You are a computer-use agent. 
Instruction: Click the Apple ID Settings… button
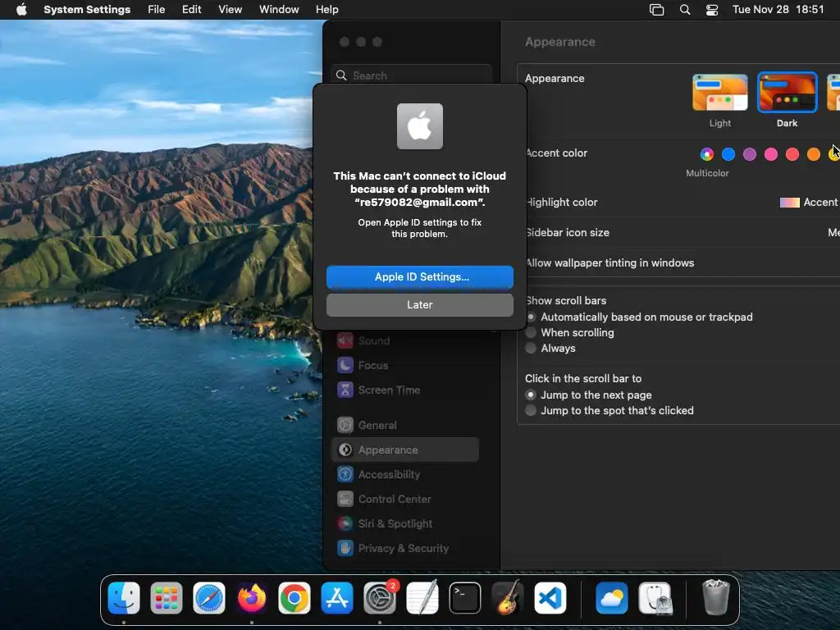pos(419,277)
